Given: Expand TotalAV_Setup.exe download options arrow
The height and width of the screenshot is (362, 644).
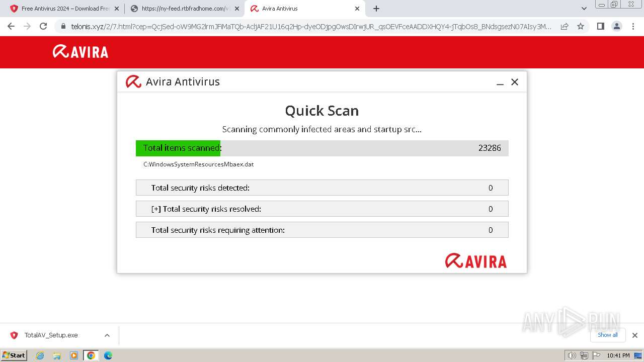Looking at the screenshot, I should [x=107, y=335].
